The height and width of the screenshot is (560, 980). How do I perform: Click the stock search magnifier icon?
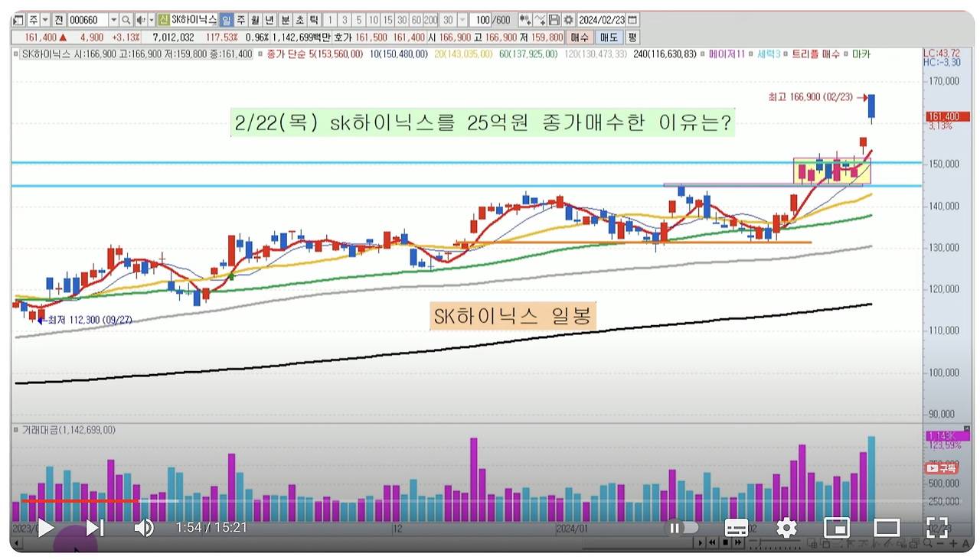coord(126,20)
